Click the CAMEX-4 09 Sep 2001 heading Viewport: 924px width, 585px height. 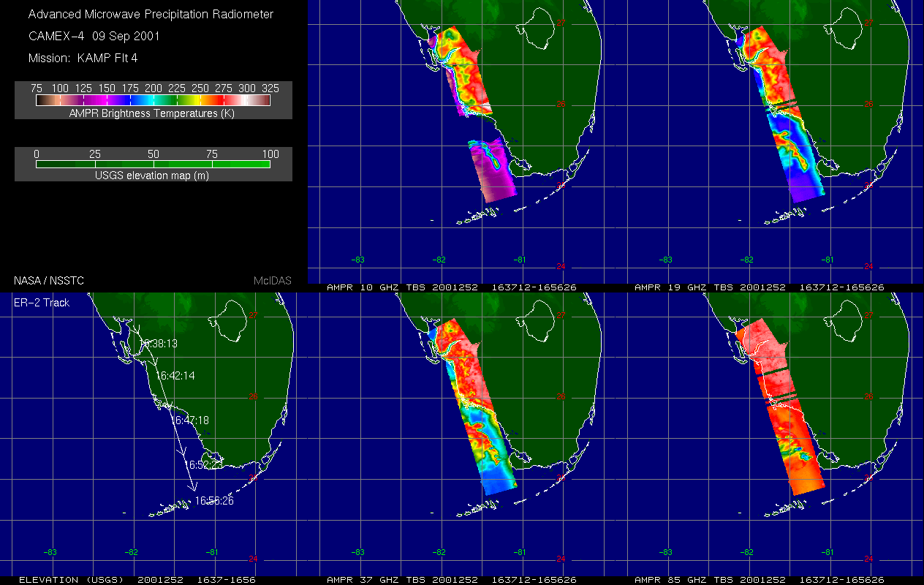tap(94, 36)
